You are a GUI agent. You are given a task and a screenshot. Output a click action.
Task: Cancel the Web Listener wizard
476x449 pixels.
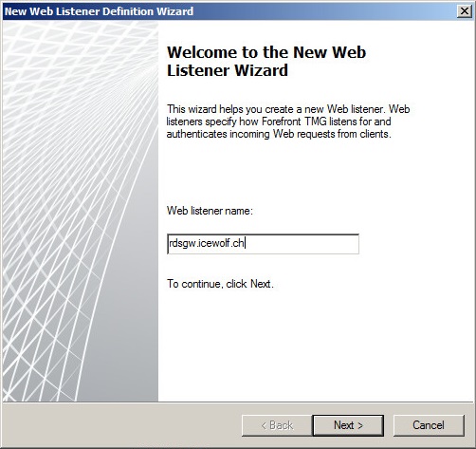pos(429,425)
